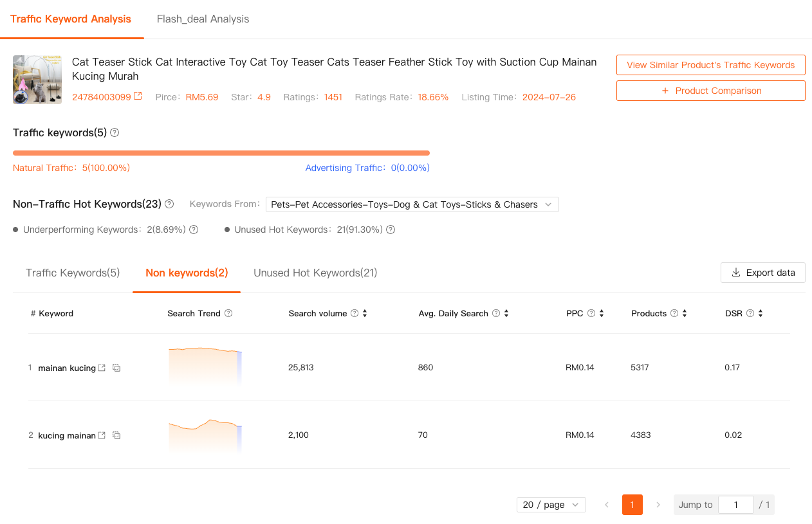812x524 pixels.
Task: Open the Keywords From category dropdown
Action: pyautogui.click(x=412, y=204)
